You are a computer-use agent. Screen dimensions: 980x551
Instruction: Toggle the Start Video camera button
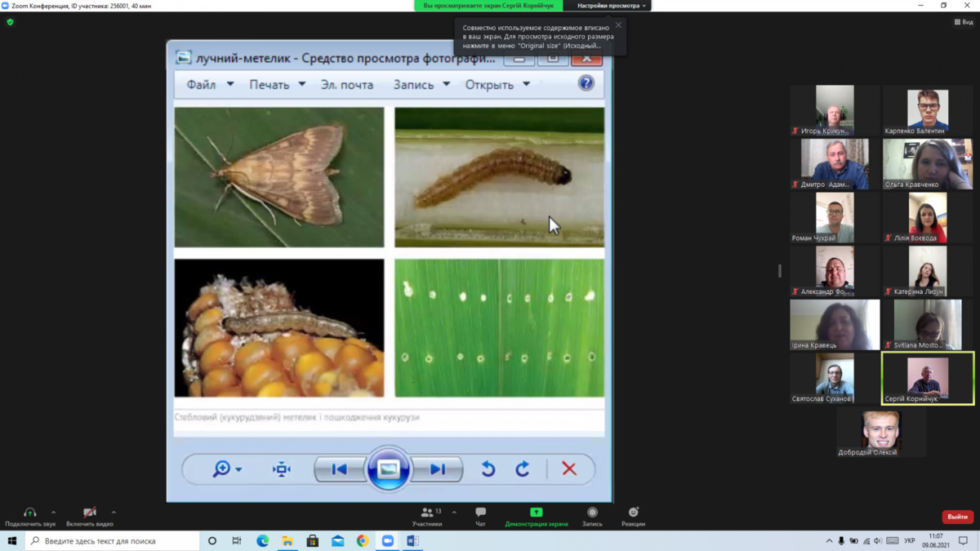click(x=89, y=513)
